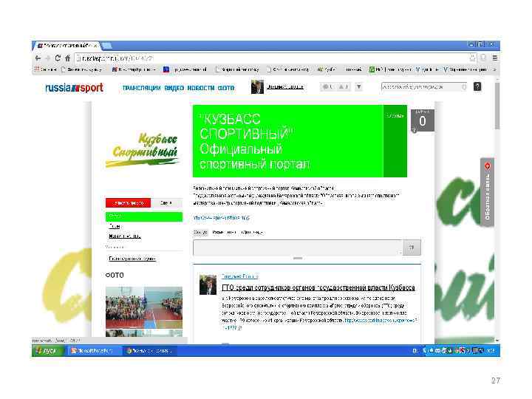This screenshot has height=399, width=532.
Task: Open the post author name link
Action: (240, 276)
